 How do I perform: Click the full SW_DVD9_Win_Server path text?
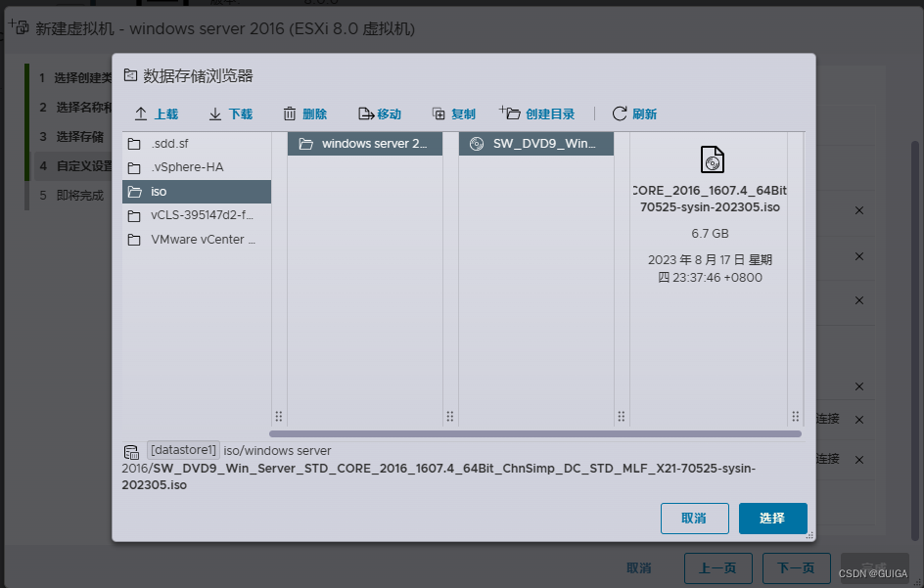[x=439, y=476]
